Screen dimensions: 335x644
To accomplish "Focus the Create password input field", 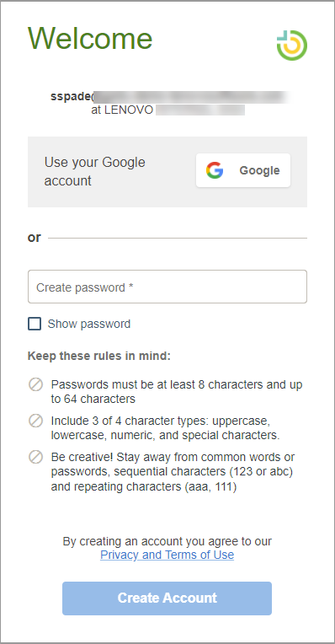I will [x=167, y=287].
